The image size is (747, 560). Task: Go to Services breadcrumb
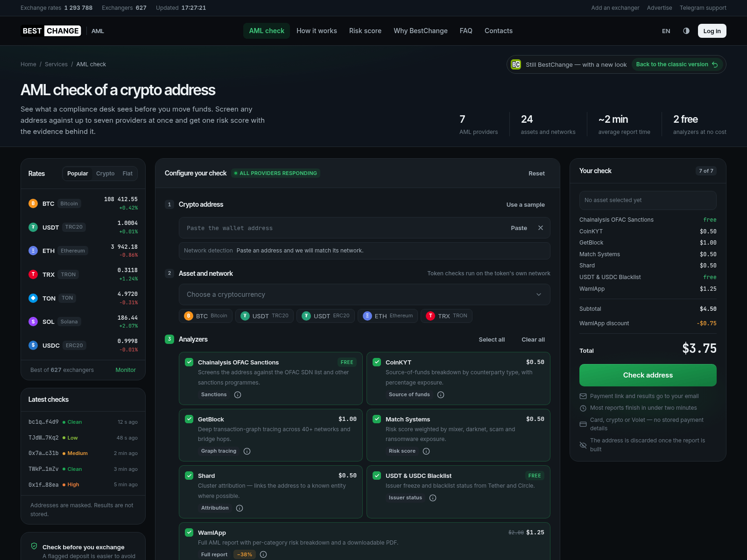point(56,64)
